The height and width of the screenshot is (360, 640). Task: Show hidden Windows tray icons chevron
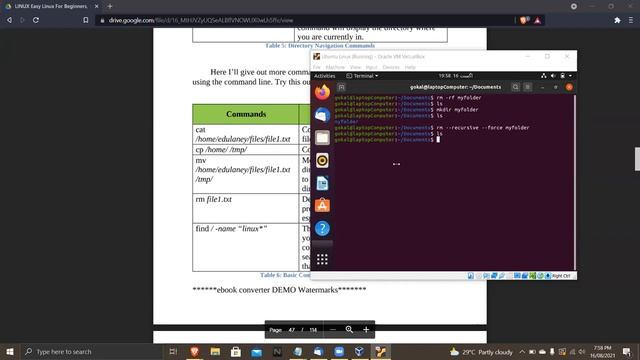[x=522, y=351]
